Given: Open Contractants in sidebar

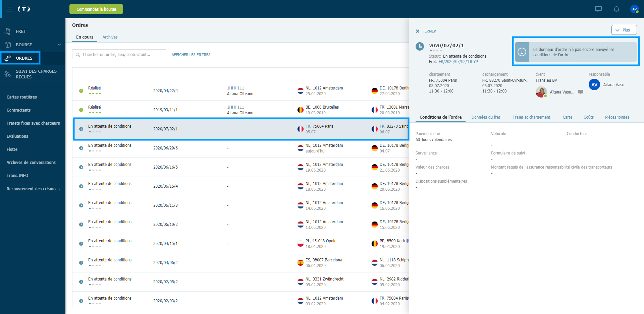Looking at the screenshot, I should click(18, 110).
